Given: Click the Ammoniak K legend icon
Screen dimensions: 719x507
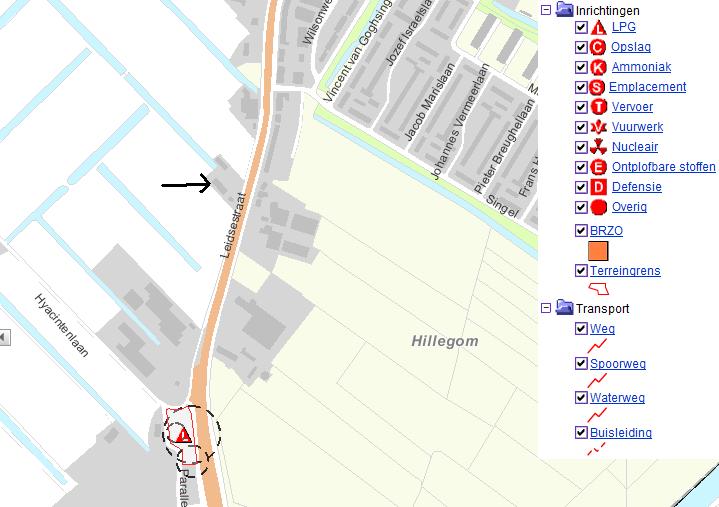Looking at the screenshot, I should (x=598, y=67).
